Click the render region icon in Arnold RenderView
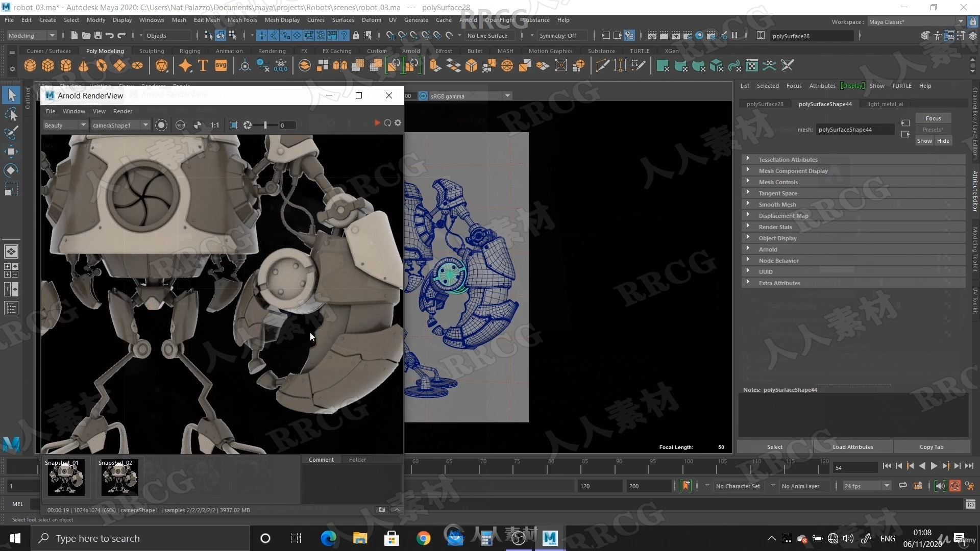The image size is (980, 551). point(234,125)
